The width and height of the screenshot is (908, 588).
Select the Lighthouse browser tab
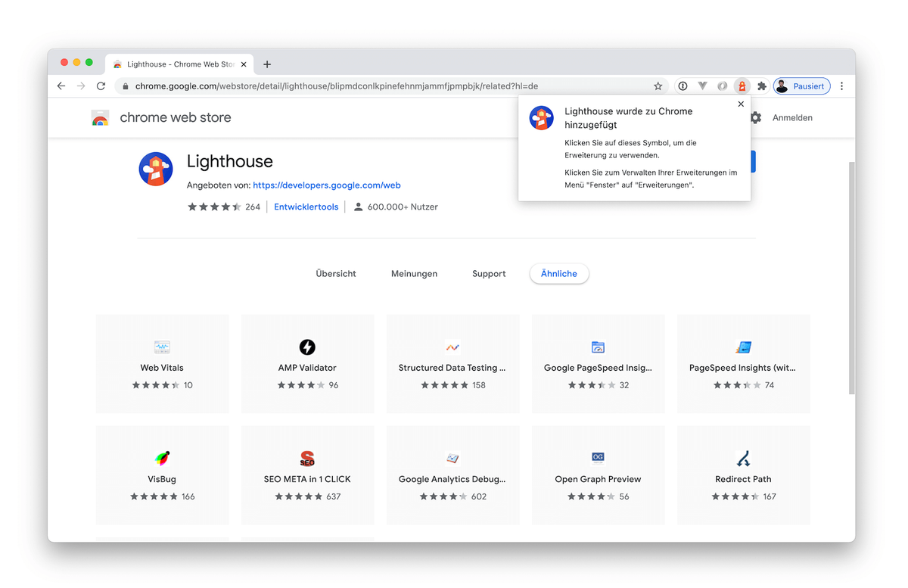click(x=180, y=64)
